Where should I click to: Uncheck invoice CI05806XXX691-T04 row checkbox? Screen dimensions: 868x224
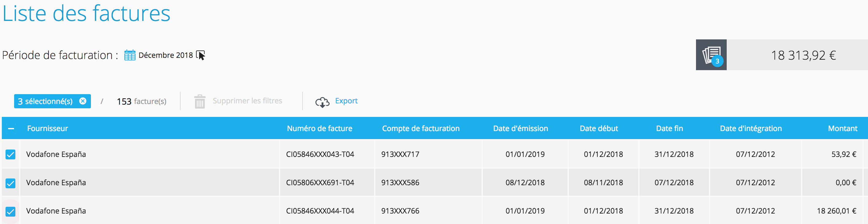pos(10,183)
